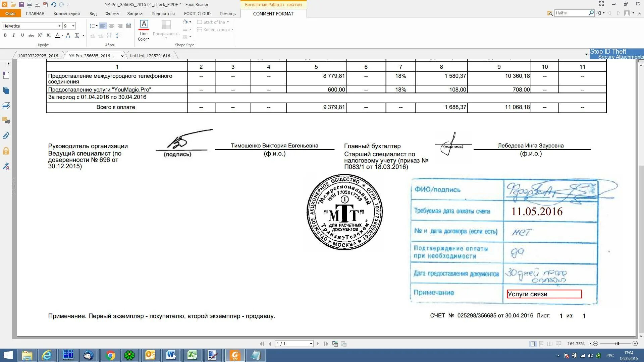Open the Helvetica font name dropdown

coord(59,26)
